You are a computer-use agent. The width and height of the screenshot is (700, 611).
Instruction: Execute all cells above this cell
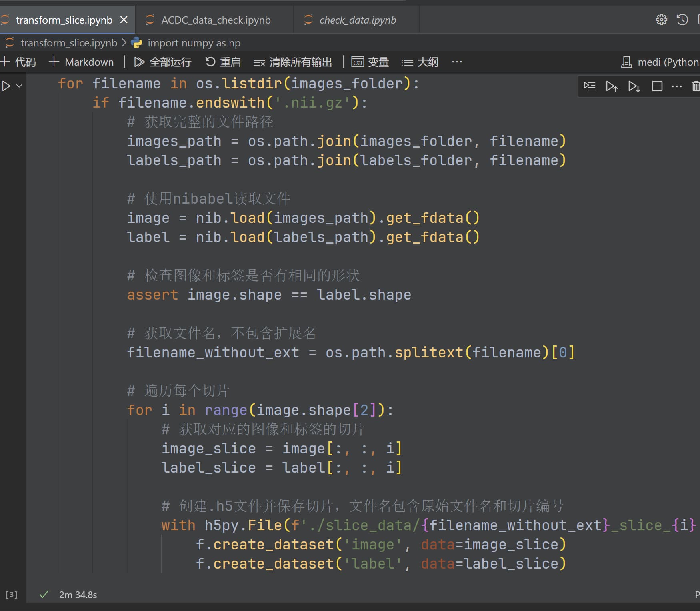tap(612, 86)
